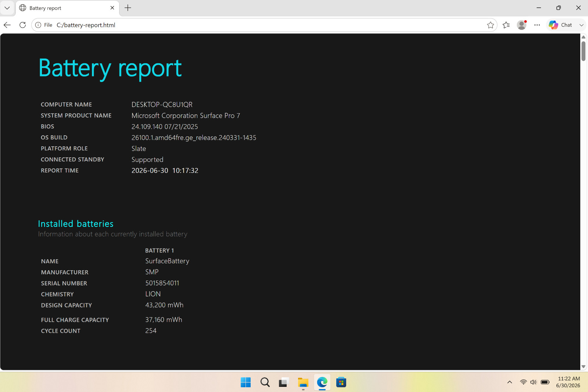Click full charge capacity 37,160 mWh
The height and width of the screenshot is (392, 588).
coord(164,320)
